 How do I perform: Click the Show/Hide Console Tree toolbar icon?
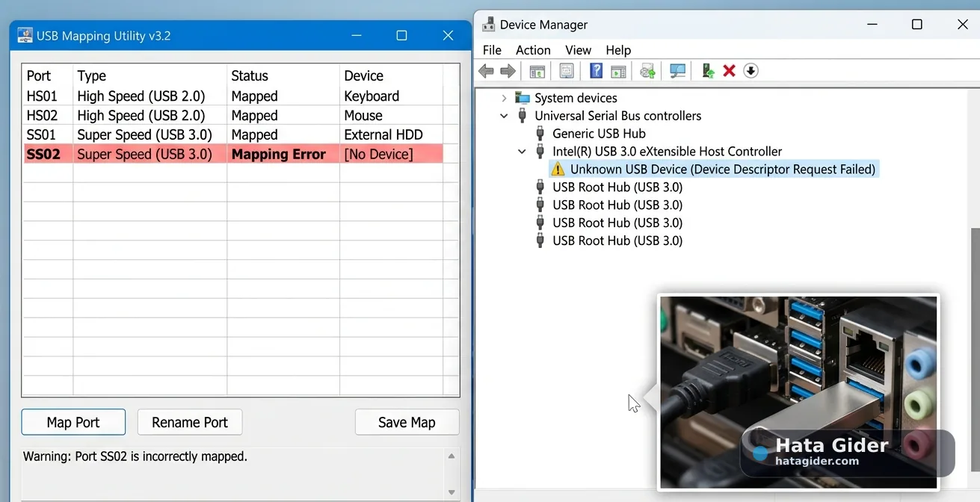(537, 71)
